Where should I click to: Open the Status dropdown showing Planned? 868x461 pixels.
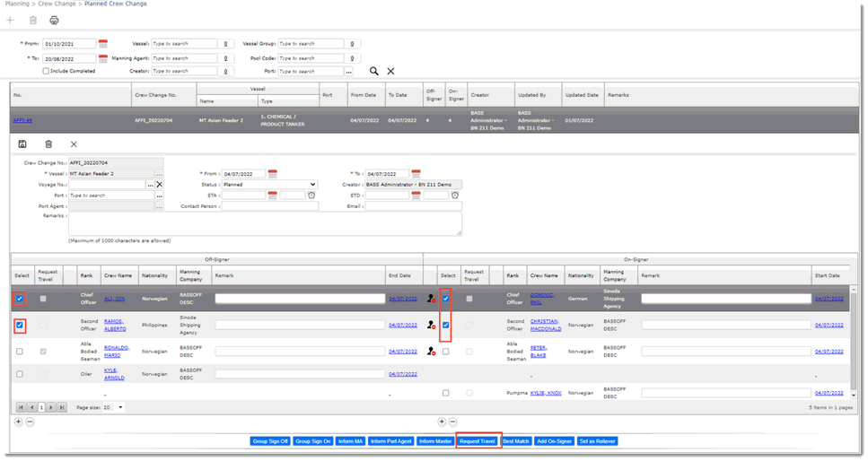(x=269, y=184)
